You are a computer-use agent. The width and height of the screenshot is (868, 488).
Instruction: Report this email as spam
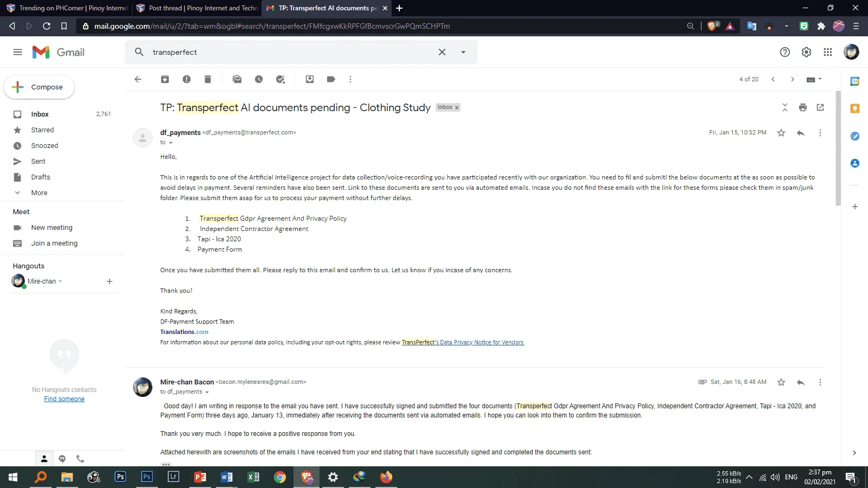(x=187, y=79)
